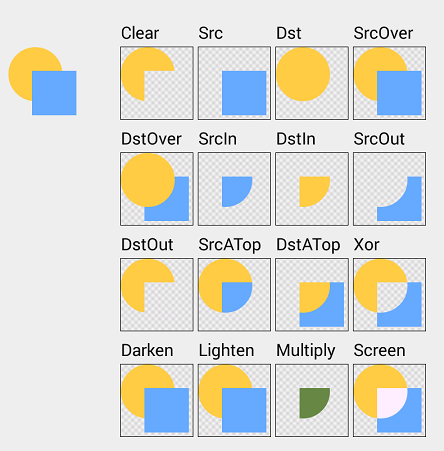Pick the SrcIn blue quarter-circle preview

[x=234, y=189]
